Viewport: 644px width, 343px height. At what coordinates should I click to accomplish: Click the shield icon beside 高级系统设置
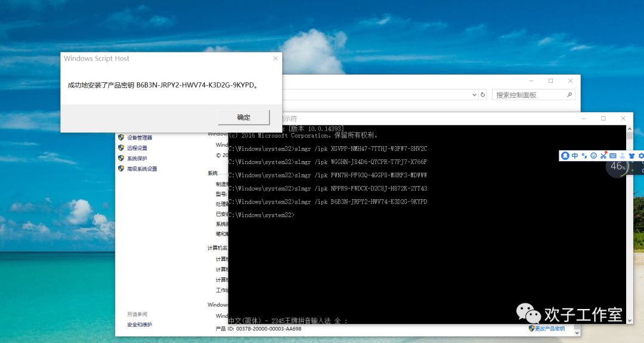[121, 168]
